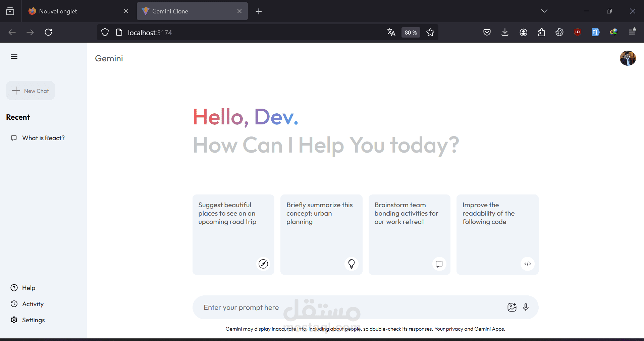This screenshot has height=341, width=644.
Task: Open the uBlock Origin extension
Action: (x=578, y=32)
